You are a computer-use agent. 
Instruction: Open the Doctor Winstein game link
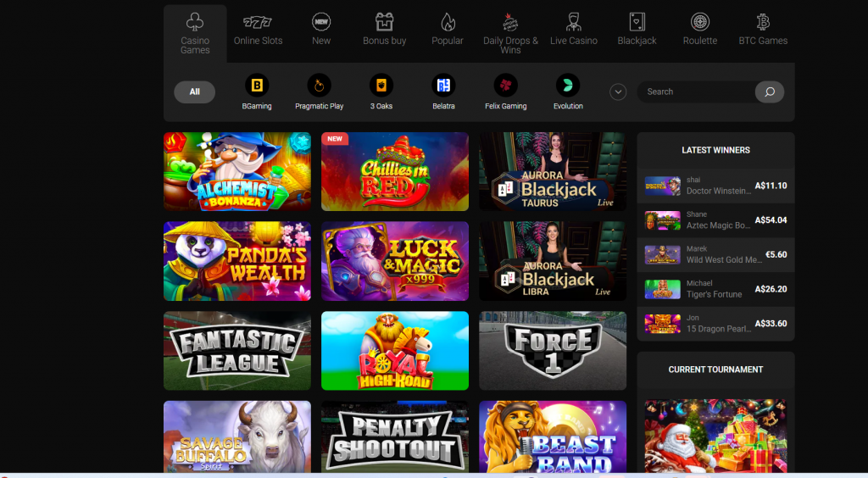(x=719, y=191)
